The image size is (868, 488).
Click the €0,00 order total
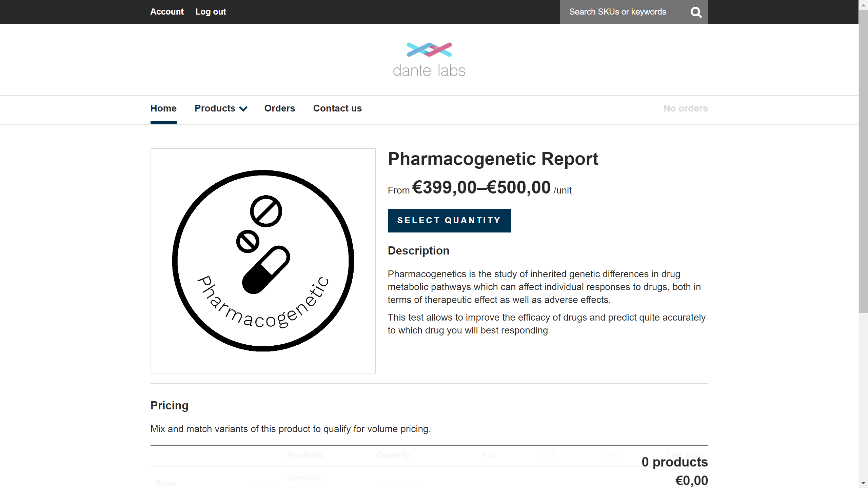[x=691, y=481]
